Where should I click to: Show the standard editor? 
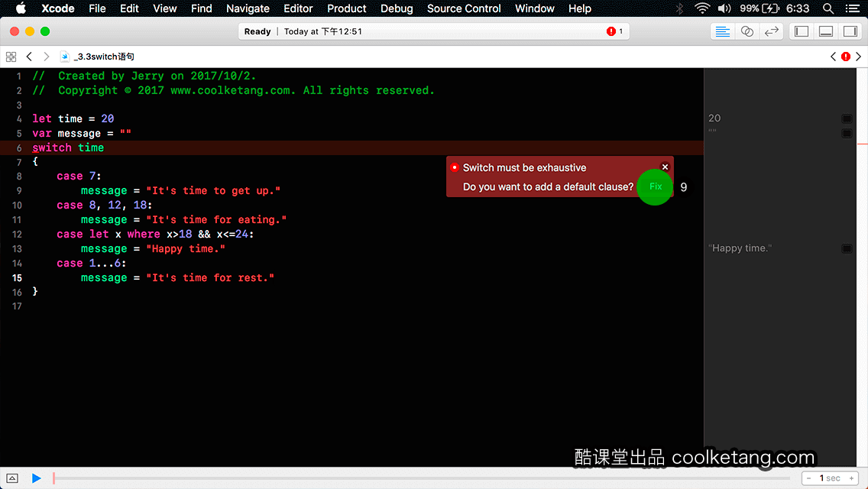tap(722, 31)
